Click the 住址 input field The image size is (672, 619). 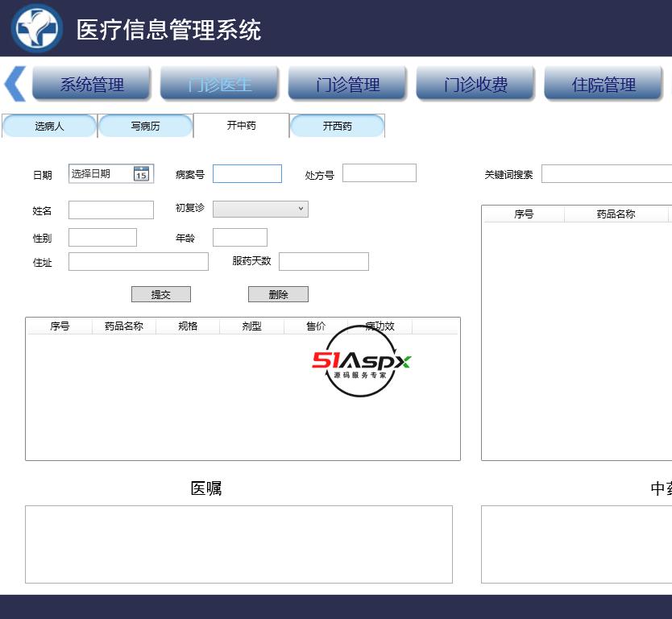(x=139, y=261)
